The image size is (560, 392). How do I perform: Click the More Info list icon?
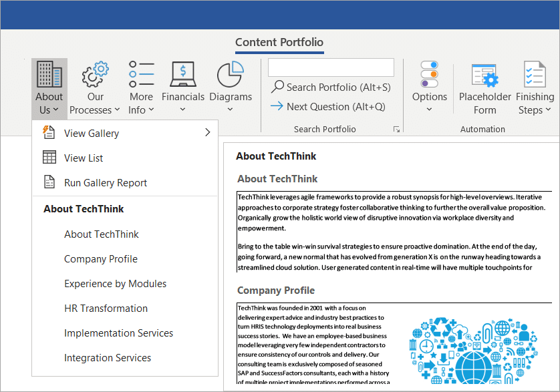pyautogui.click(x=142, y=74)
